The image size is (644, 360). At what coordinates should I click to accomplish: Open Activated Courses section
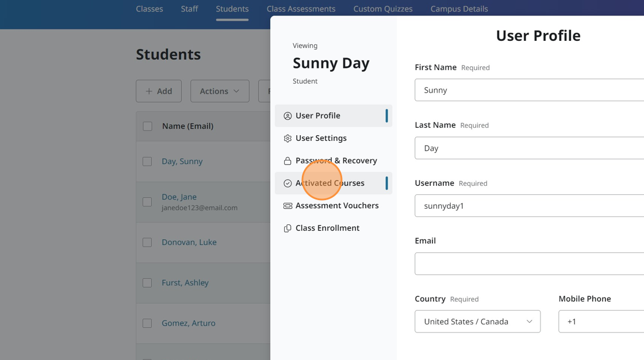pyautogui.click(x=333, y=183)
